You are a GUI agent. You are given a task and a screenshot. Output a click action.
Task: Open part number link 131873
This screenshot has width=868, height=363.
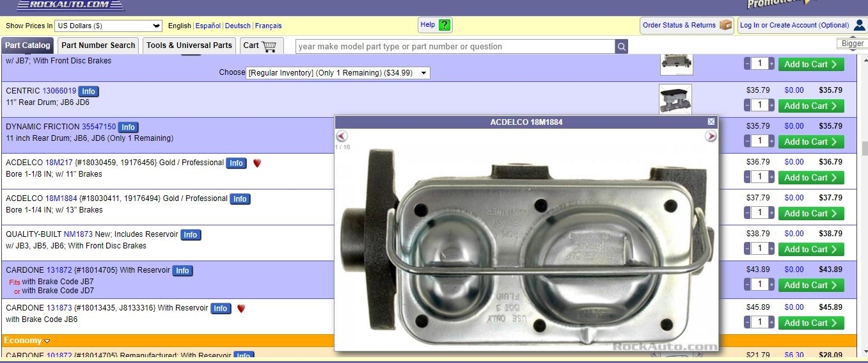coord(59,308)
